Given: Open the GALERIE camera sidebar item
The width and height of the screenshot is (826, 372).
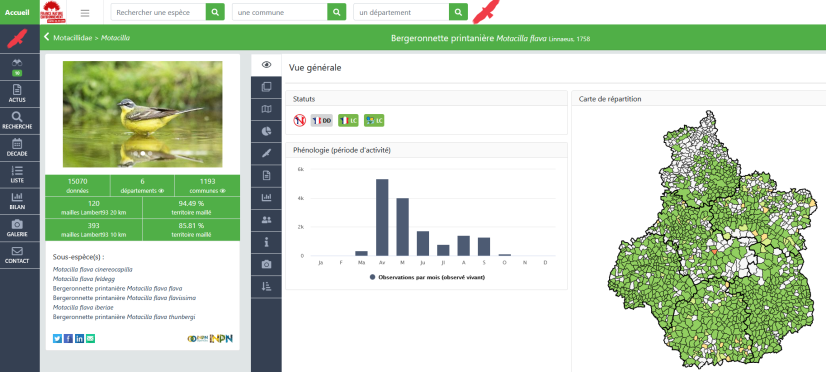Looking at the screenshot, I should coord(17,228).
